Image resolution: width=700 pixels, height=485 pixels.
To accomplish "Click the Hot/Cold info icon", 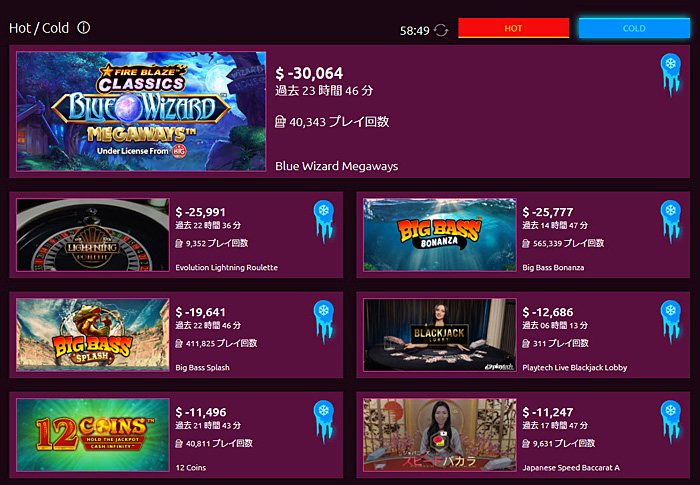I will pos(83,28).
